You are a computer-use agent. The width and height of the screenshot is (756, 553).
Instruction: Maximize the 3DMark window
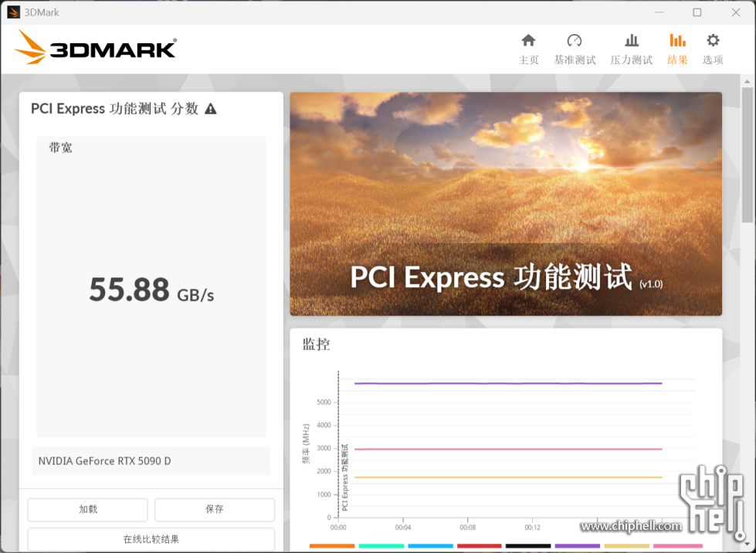click(x=697, y=12)
